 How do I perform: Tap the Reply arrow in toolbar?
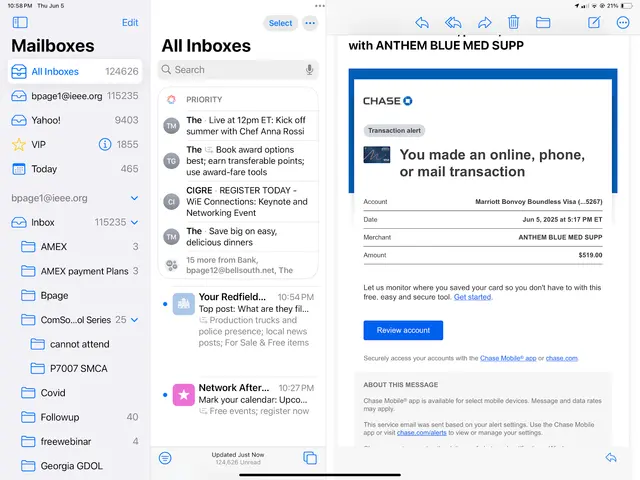point(422,22)
